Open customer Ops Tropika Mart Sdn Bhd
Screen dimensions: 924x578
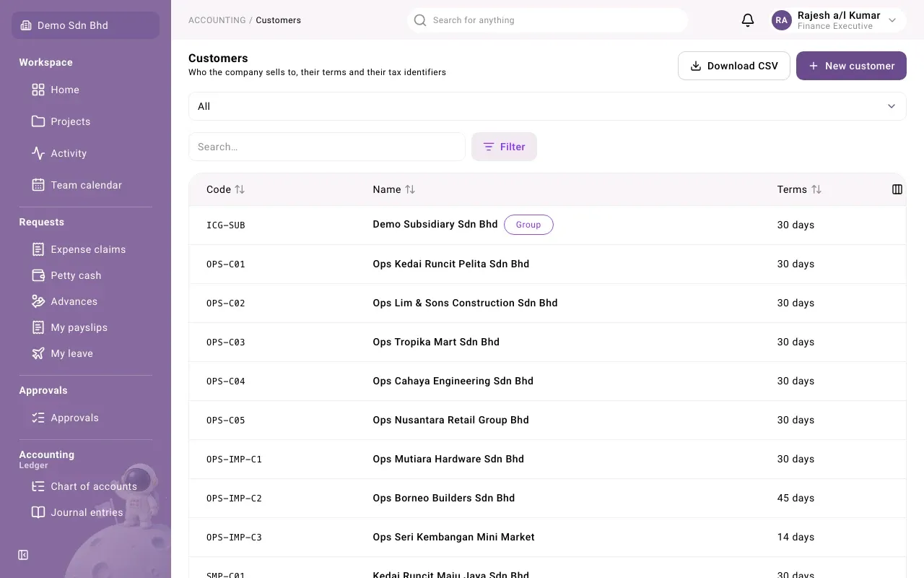[436, 342]
